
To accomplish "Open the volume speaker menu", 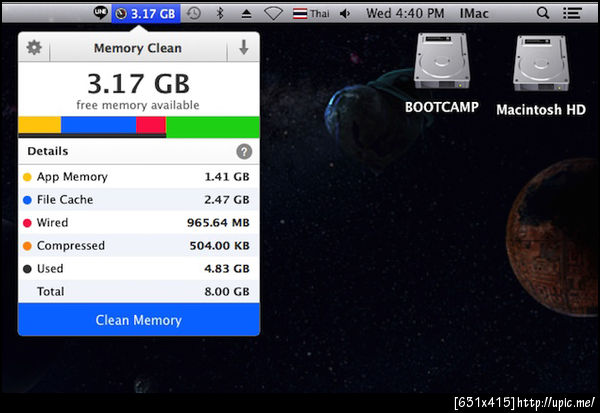I will (345, 14).
